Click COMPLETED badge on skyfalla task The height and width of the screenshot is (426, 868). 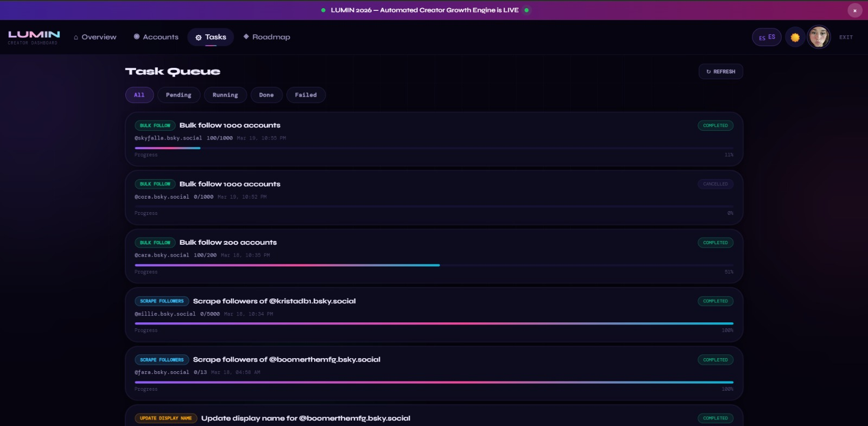click(x=716, y=125)
